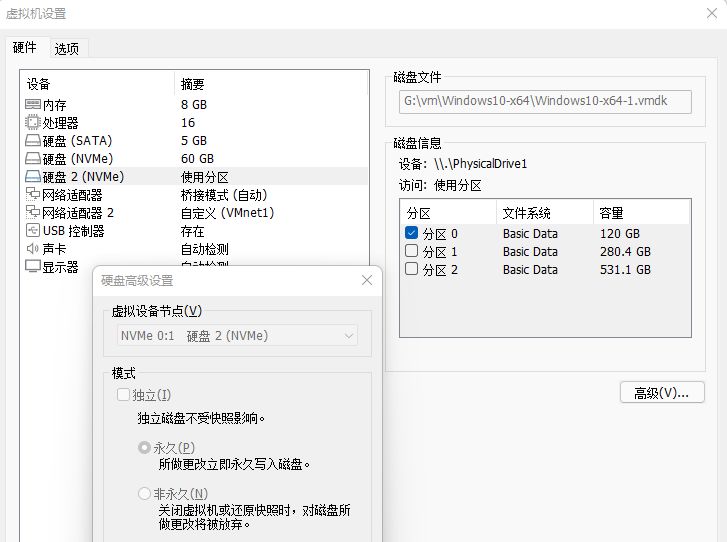Click the 自动检测 sound card summary
The image size is (727, 542).
[204, 249]
